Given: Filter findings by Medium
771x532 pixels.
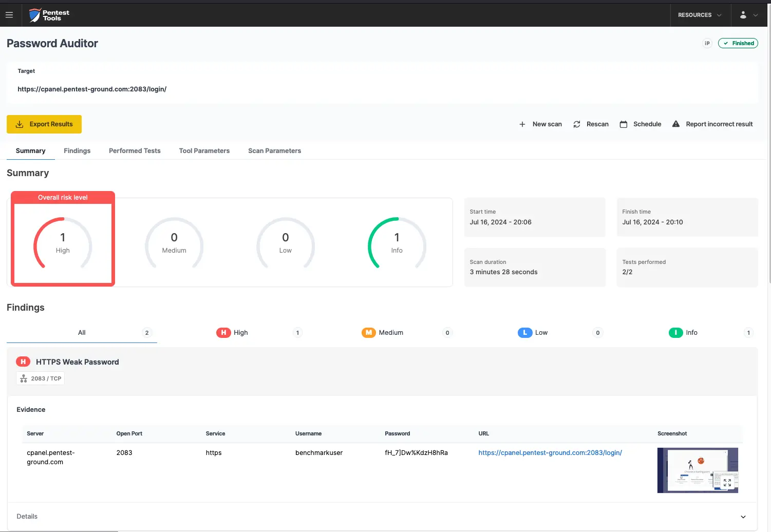Looking at the screenshot, I should (383, 333).
